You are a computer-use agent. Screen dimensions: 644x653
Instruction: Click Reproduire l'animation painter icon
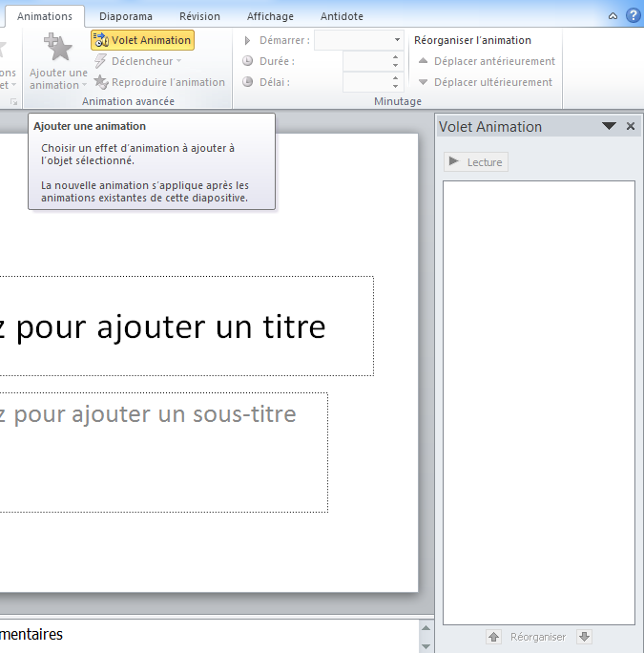tap(101, 82)
